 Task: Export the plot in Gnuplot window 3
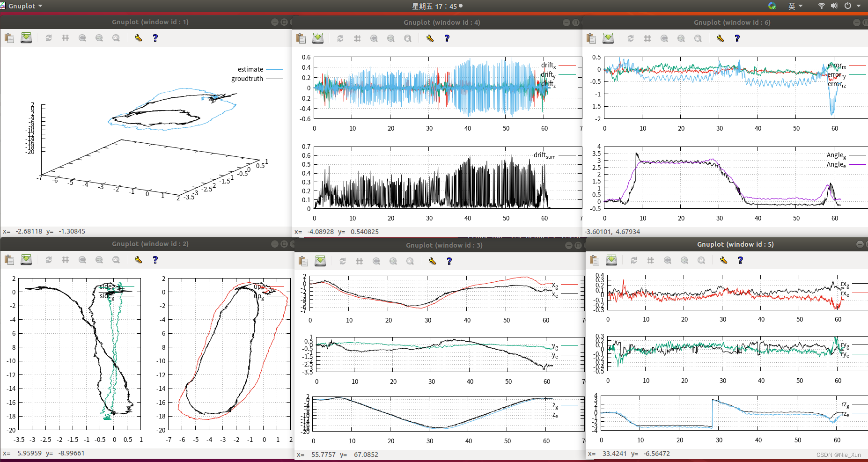coord(320,261)
